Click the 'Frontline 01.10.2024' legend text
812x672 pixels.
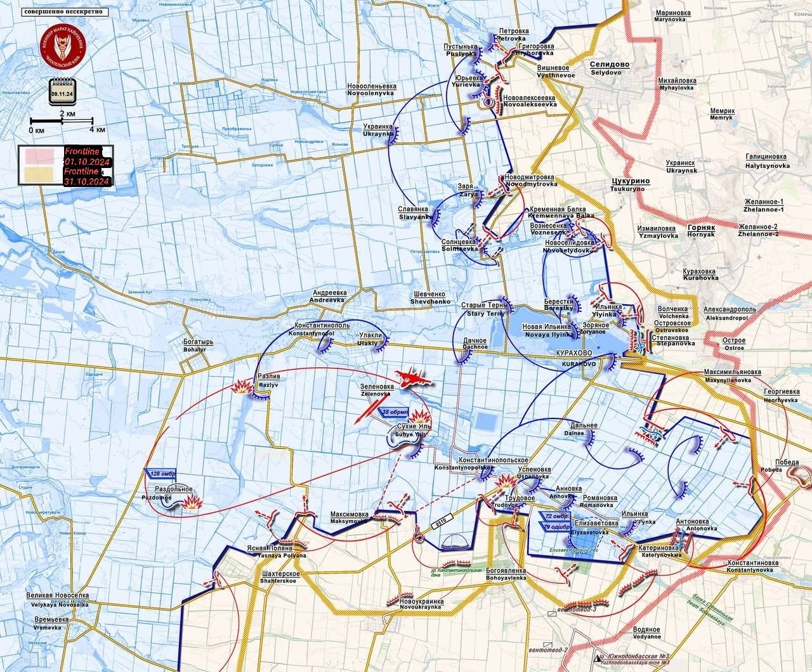(88, 157)
